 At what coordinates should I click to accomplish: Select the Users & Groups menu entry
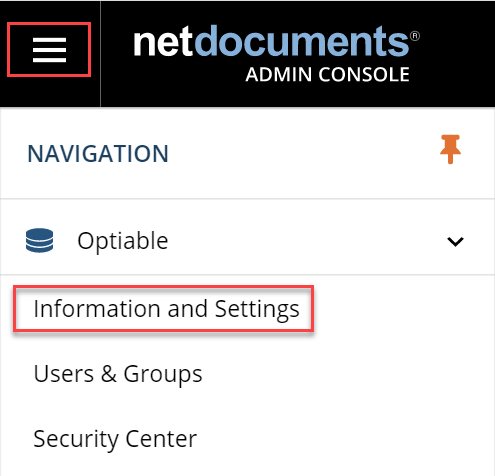pos(118,374)
